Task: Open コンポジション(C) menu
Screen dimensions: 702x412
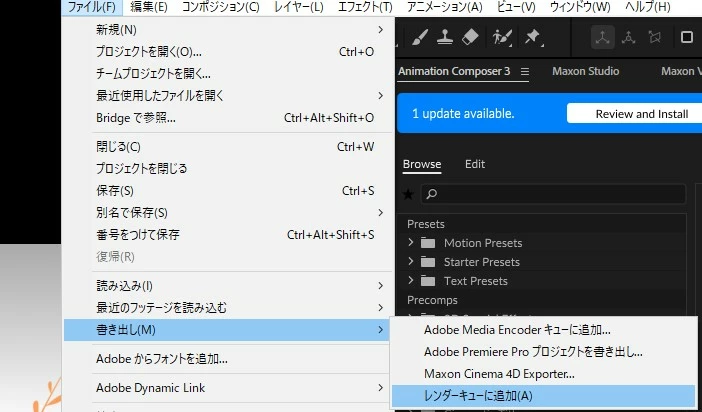Action: pos(220,7)
